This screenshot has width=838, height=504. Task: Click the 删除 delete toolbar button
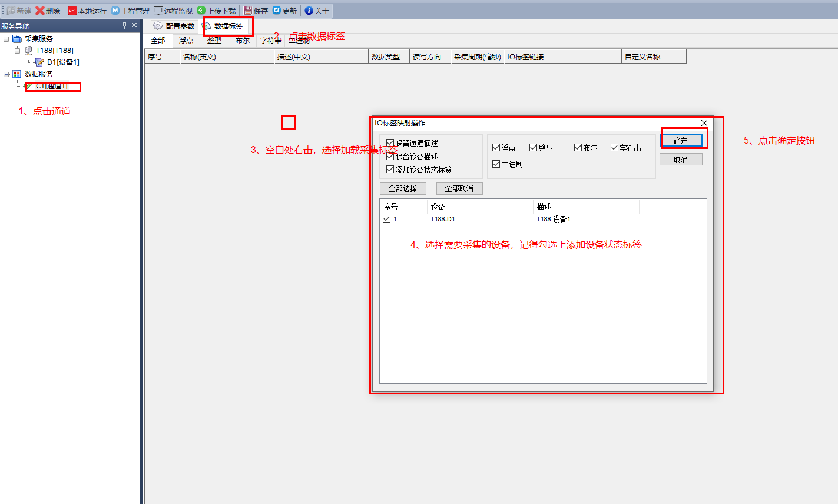coord(48,11)
